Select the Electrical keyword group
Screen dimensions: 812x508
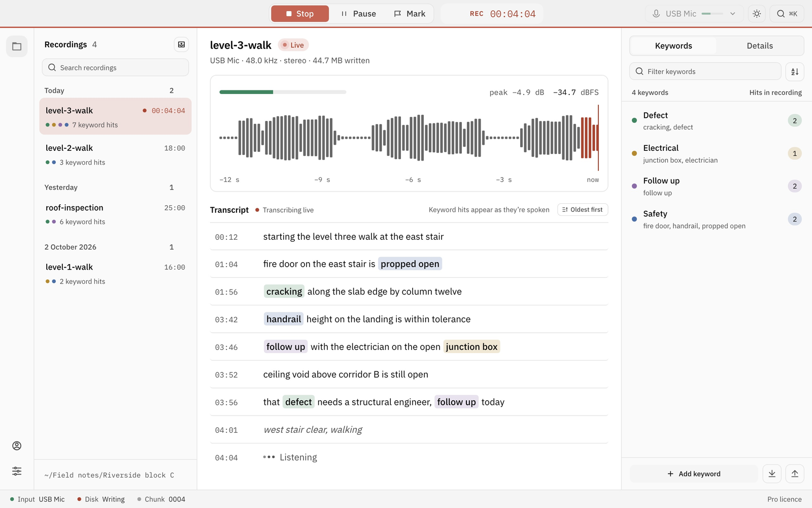click(717, 153)
